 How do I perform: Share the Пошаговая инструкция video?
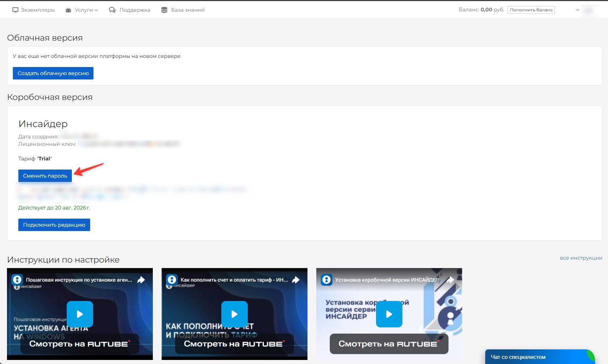pyautogui.click(x=141, y=280)
